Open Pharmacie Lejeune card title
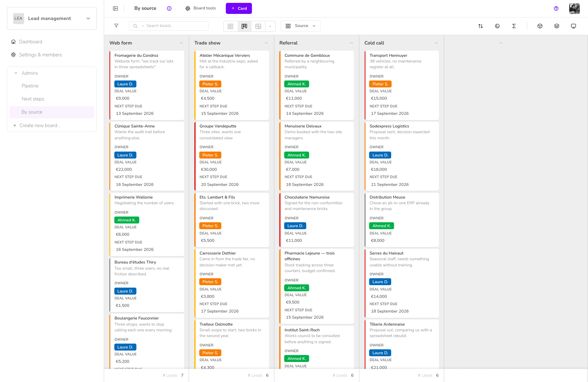This screenshot has height=382, width=588. pos(309,256)
